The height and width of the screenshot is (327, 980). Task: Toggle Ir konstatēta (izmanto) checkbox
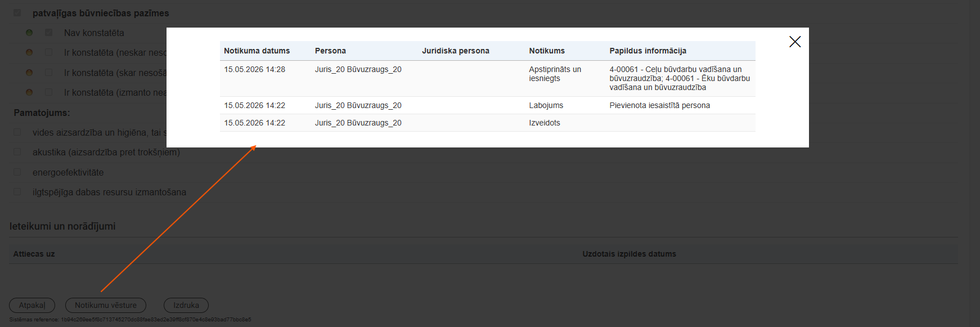tap(49, 92)
